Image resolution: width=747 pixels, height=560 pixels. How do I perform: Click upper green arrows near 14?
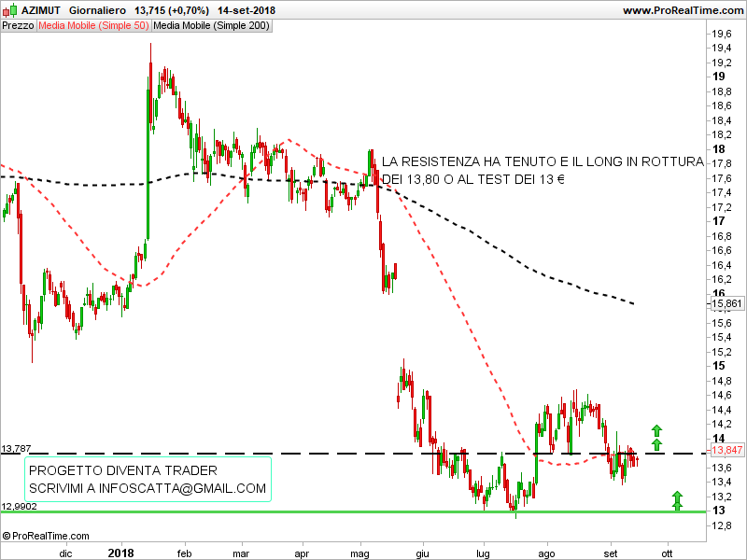(657, 438)
